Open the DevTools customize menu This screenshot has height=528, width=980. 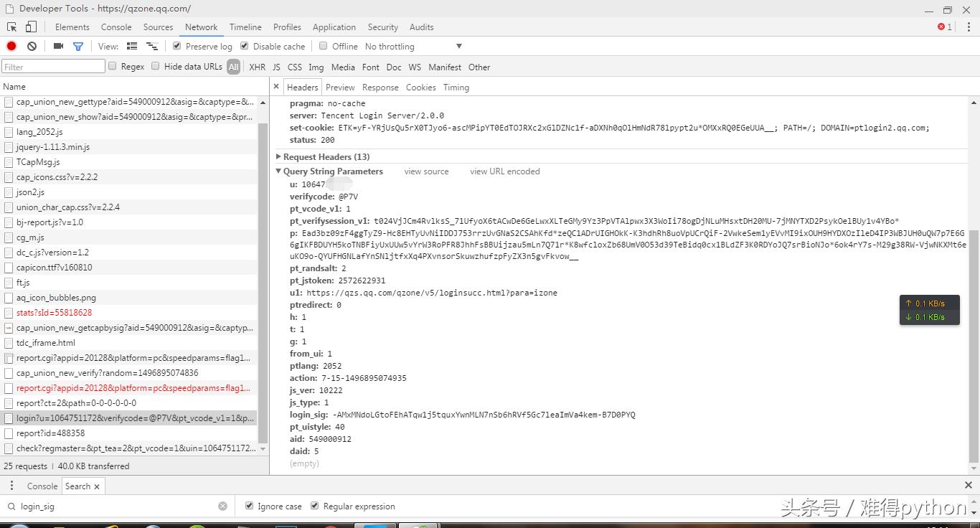coord(969,27)
